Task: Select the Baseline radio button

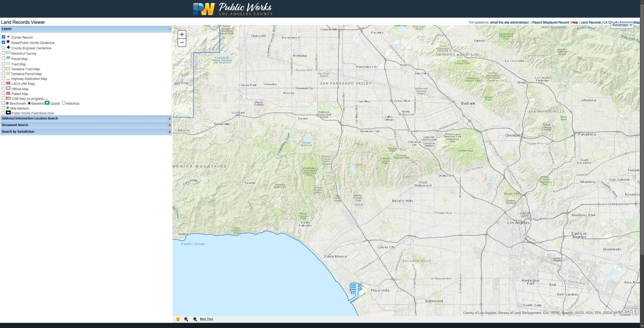Action: (x=29, y=103)
